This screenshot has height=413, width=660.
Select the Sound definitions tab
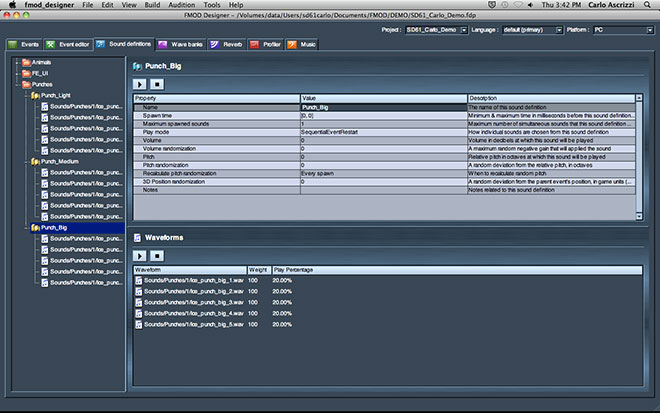point(124,44)
